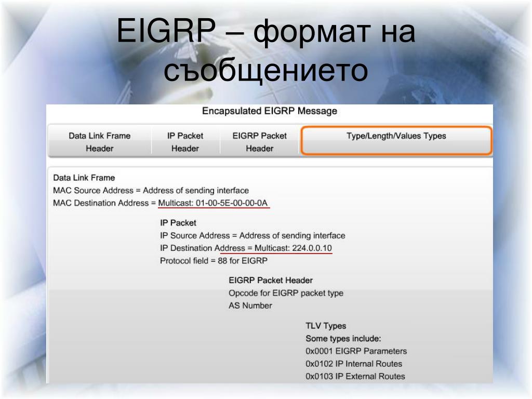The width and height of the screenshot is (532, 399).
Task: Click the "EIGRP Packet Header" section heading
Action: (271, 280)
